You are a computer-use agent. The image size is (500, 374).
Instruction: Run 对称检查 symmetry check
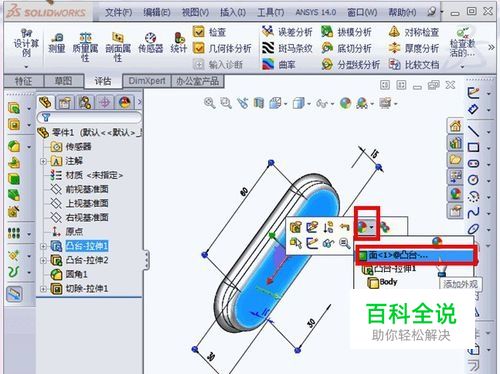(414, 32)
